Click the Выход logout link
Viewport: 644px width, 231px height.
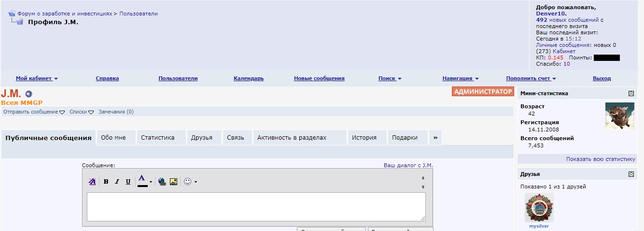(602, 78)
